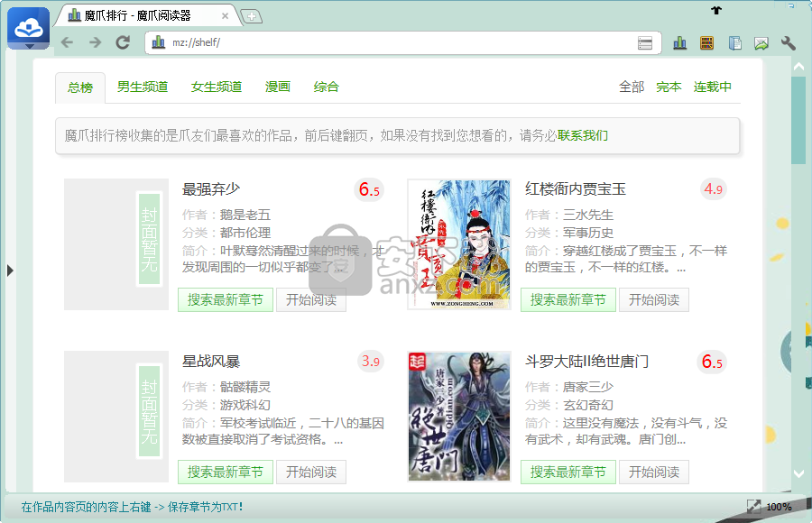812x523 pixels.
Task: Open the 星战风暴 title
Action: click(x=211, y=362)
